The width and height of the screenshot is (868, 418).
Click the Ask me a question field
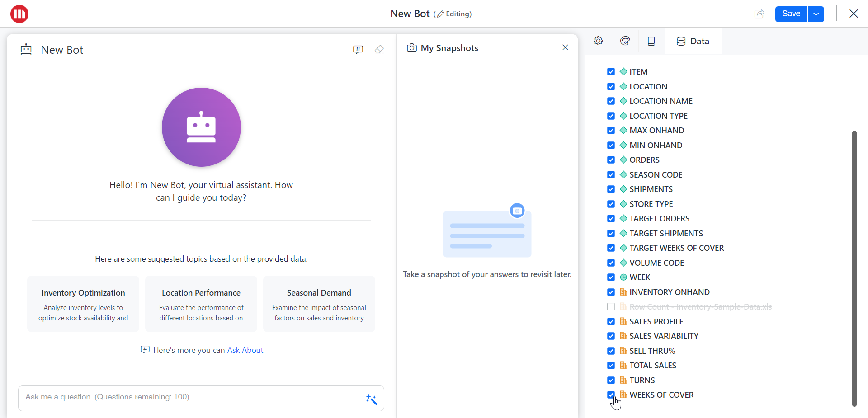tap(190, 397)
